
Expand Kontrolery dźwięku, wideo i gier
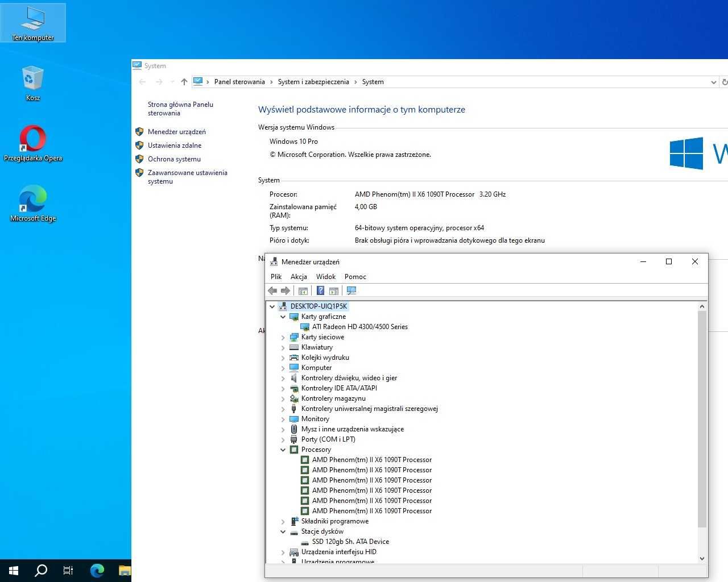283,379
